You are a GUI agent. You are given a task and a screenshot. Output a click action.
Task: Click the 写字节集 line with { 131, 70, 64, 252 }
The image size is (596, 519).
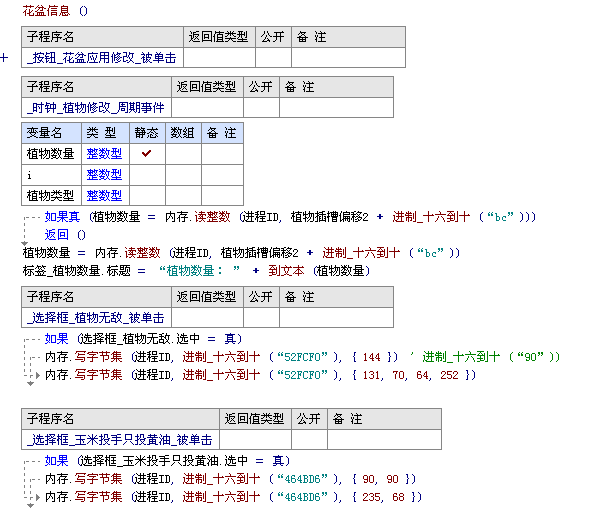[x=260, y=375]
